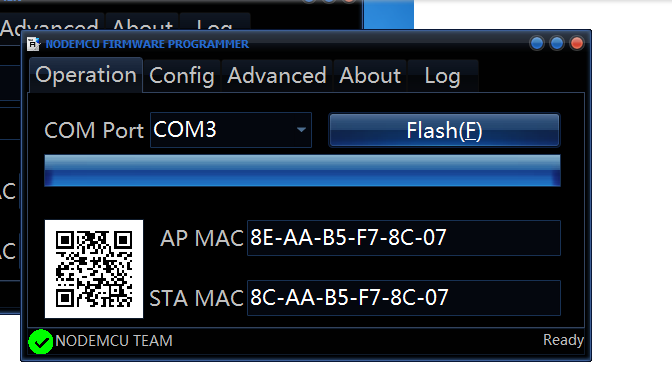The image size is (672, 391).
Task: Switch to the Operation tab
Action: tap(86, 75)
